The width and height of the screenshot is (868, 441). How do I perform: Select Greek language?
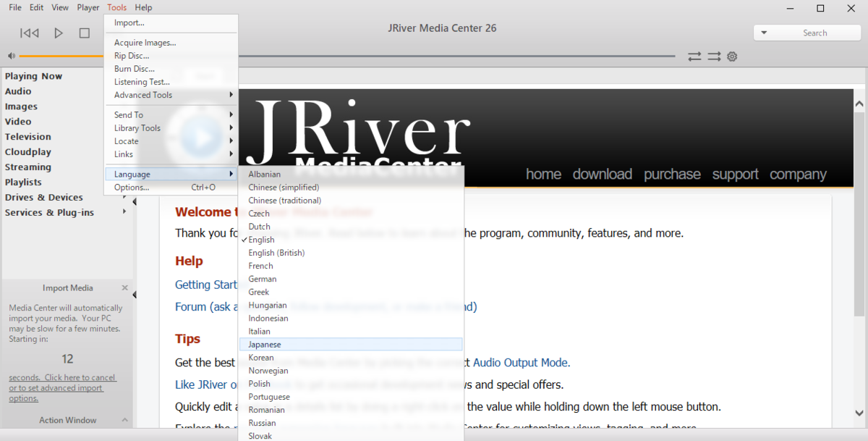point(351,292)
